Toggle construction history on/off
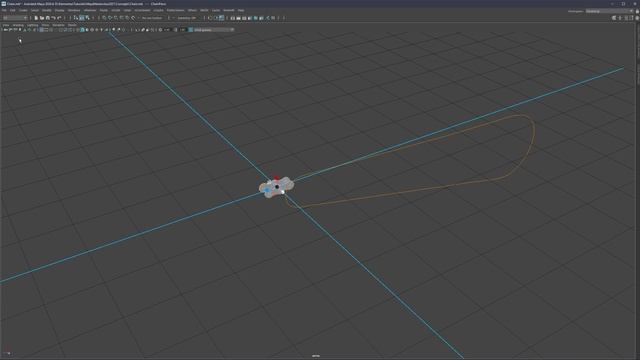Viewport: 640px width, 360px height. coord(221,18)
